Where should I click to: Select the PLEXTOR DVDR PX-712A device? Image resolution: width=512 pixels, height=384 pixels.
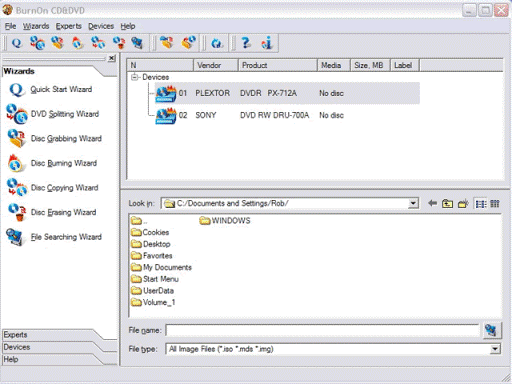287,93
